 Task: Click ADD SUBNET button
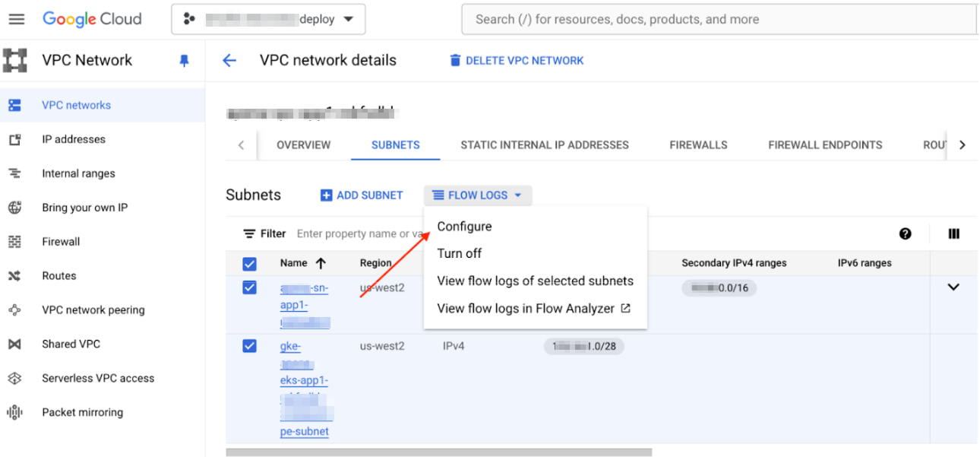[362, 195]
